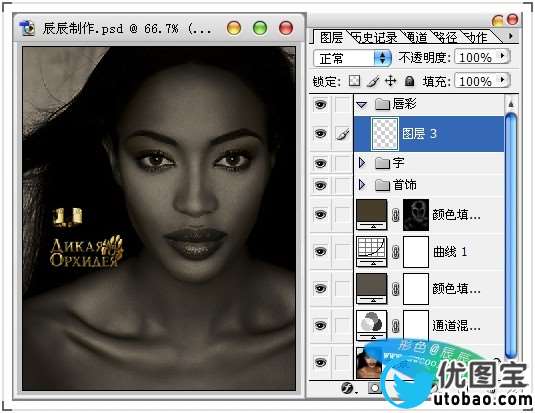Hide the 图层 3 layer via eye icon

(320, 133)
